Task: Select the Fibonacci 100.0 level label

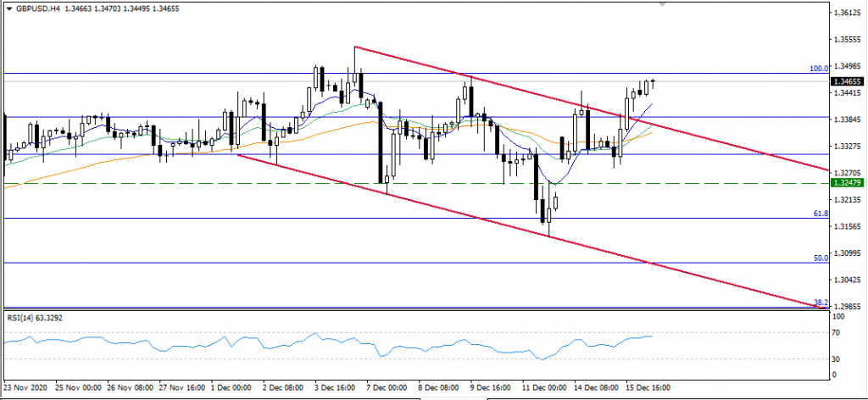Action: coord(819,69)
